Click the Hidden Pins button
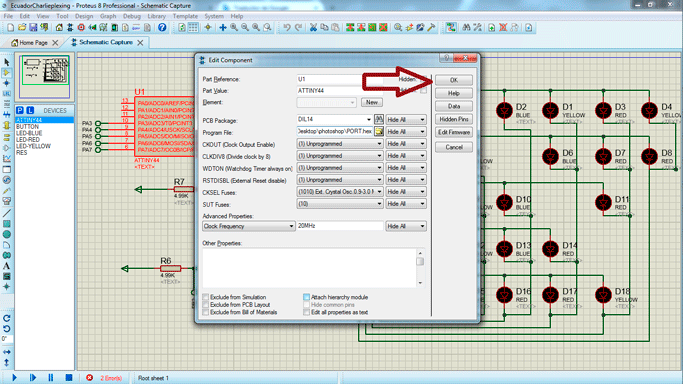Viewport: 683px width, 384px height. click(x=453, y=119)
